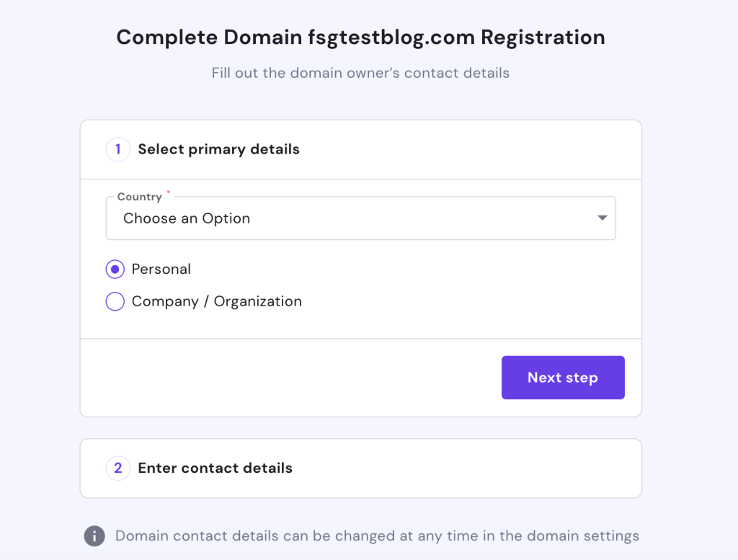
Task: Click the Country dropdown arrow icon
Action: (602, 218)
